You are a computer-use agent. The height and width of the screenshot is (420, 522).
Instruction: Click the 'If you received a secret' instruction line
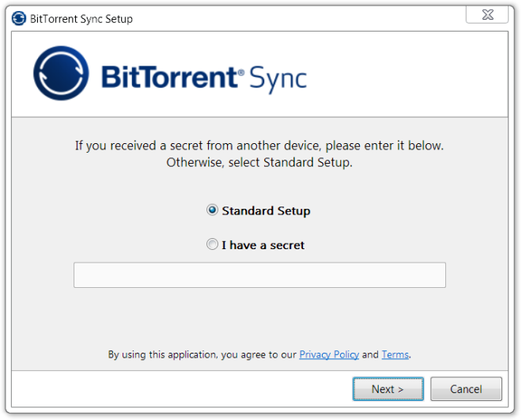point(259,146)
